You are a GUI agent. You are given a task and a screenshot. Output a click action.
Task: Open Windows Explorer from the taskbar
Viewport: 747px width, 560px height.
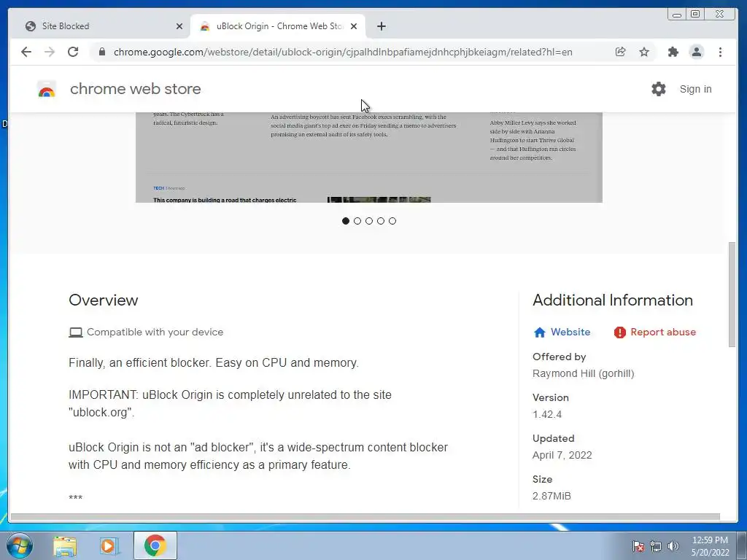pos(65,545)
